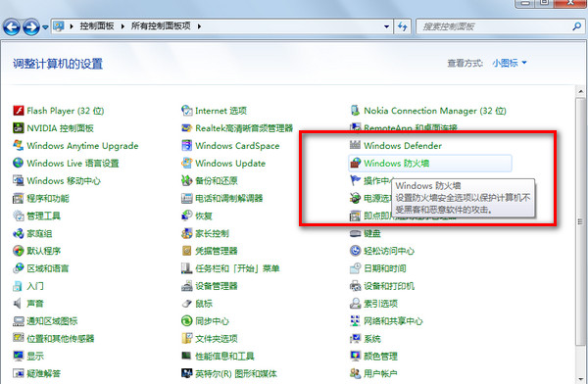
Task: Click the refresh button next to address bar
Action: [x=403, y=26]
